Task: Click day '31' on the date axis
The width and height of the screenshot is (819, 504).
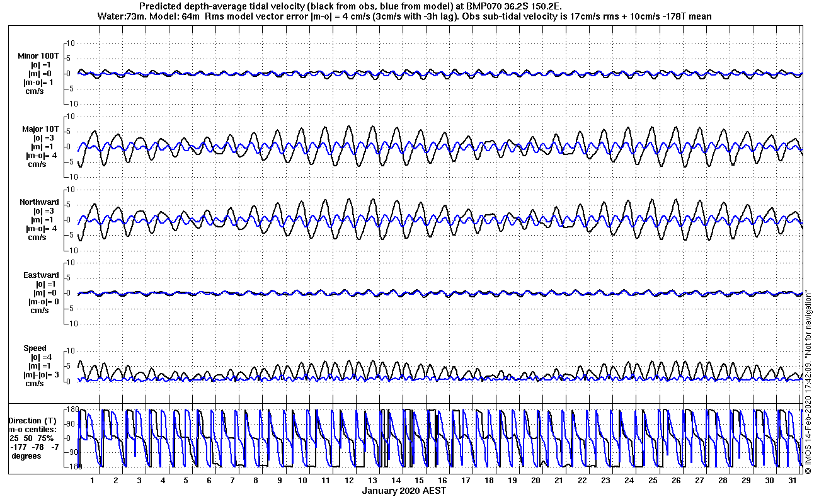Action: pos(792,480)
